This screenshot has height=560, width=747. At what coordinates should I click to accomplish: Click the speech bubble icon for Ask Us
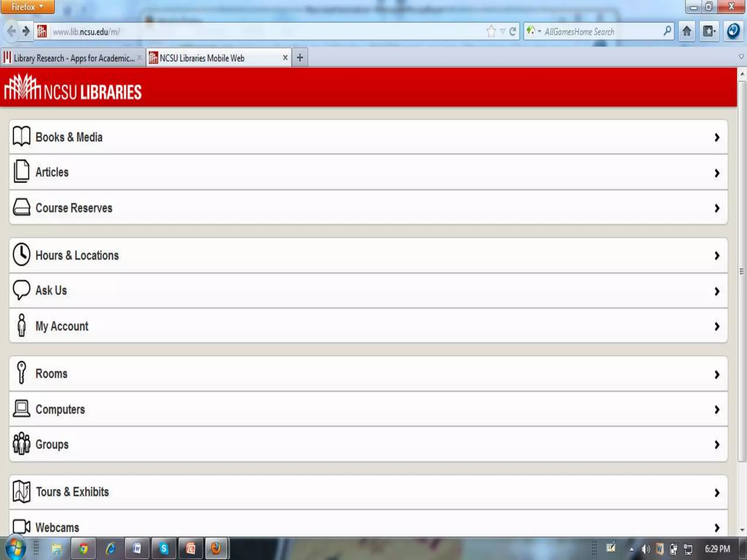point(21,290)
